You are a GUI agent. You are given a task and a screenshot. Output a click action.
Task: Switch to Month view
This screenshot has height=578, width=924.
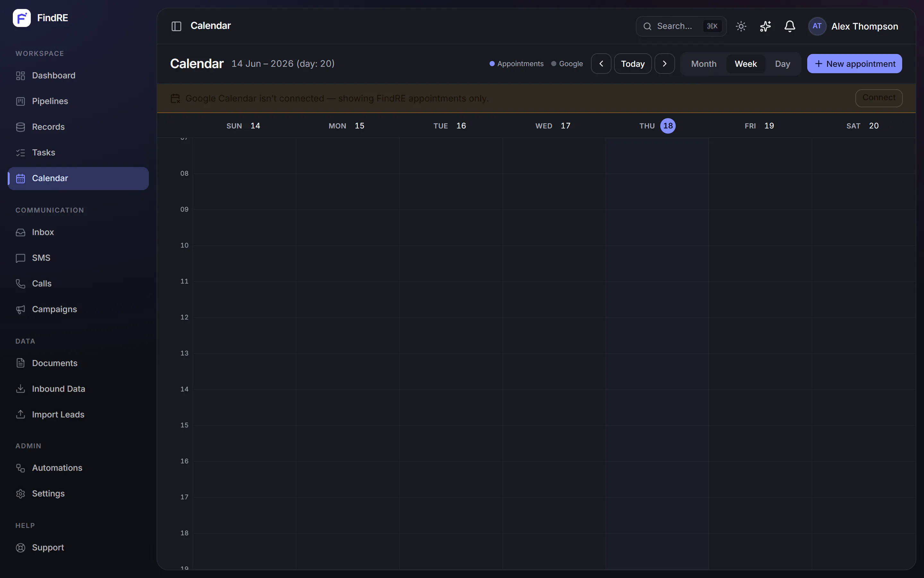(704, 64)
